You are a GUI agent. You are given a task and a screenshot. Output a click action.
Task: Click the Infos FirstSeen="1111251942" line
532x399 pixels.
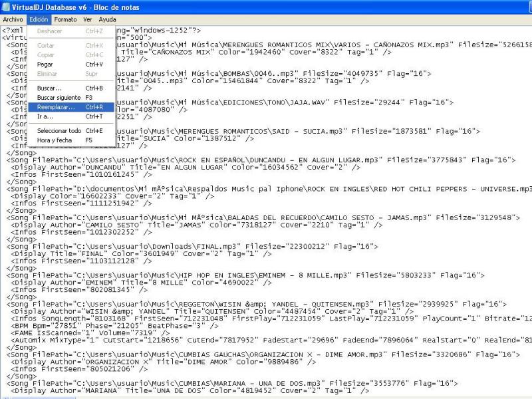point(81,203)
